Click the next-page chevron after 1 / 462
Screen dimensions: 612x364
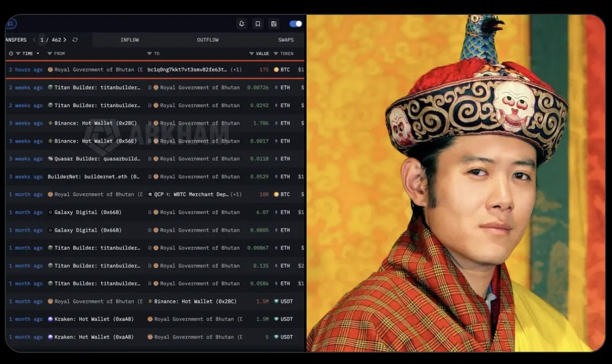(65, 40)
